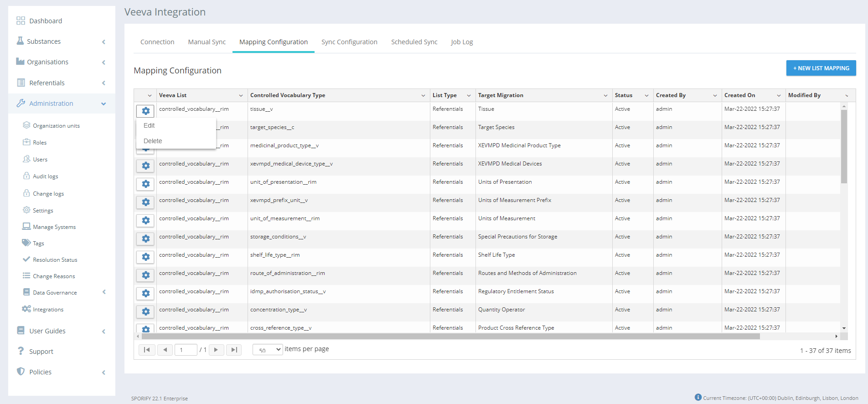Open gear menu for unit_of_presentation__rim row
Screen dimensions: 868x404
pyautogui.click(x=145, y=184)
